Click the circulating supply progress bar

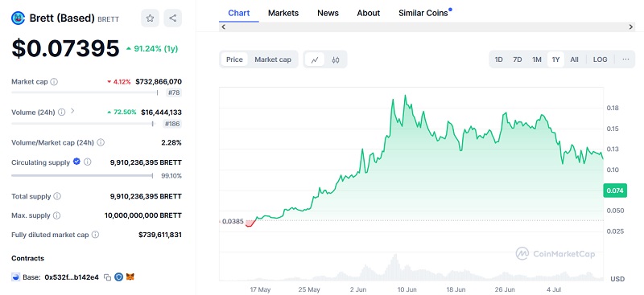pyautogui.click(x=82, y=175)
